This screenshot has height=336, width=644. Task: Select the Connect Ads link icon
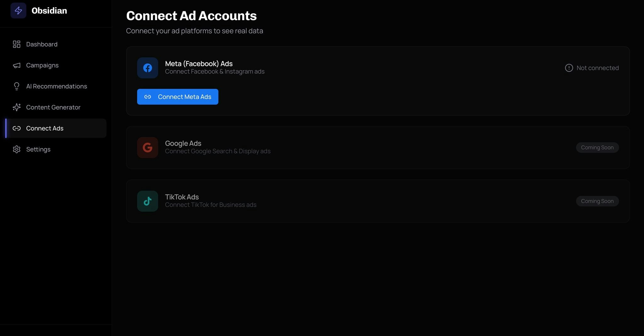tap(16, 128)
